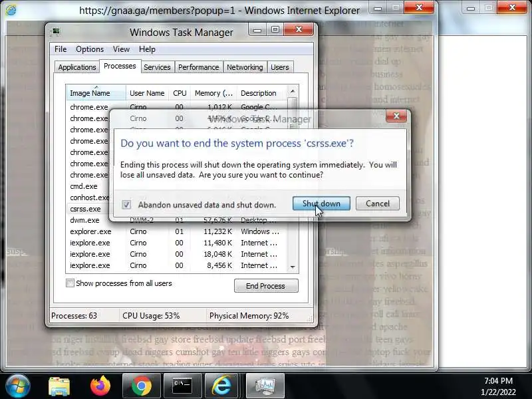Sort processes by User Name column

tap(147, 93)
